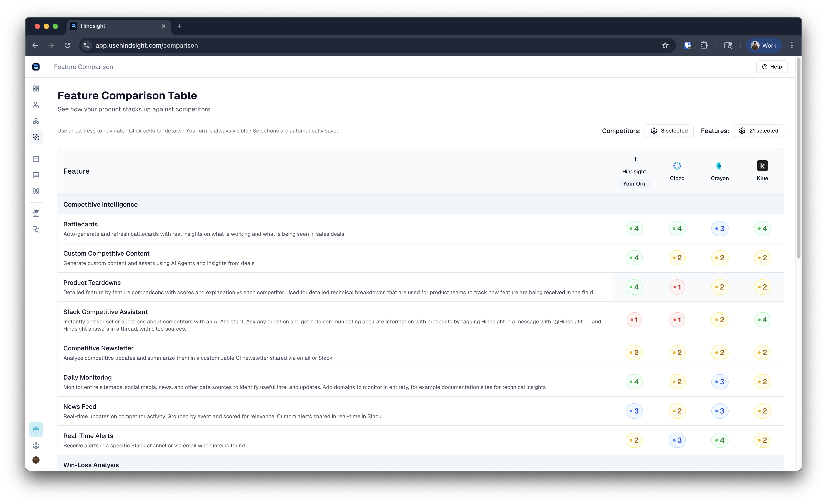Image resolution: width=827 pixels, height=504 pixels.
Task: Open the chat bubbles icon in sidebar
Action: (x=36, y=229)
